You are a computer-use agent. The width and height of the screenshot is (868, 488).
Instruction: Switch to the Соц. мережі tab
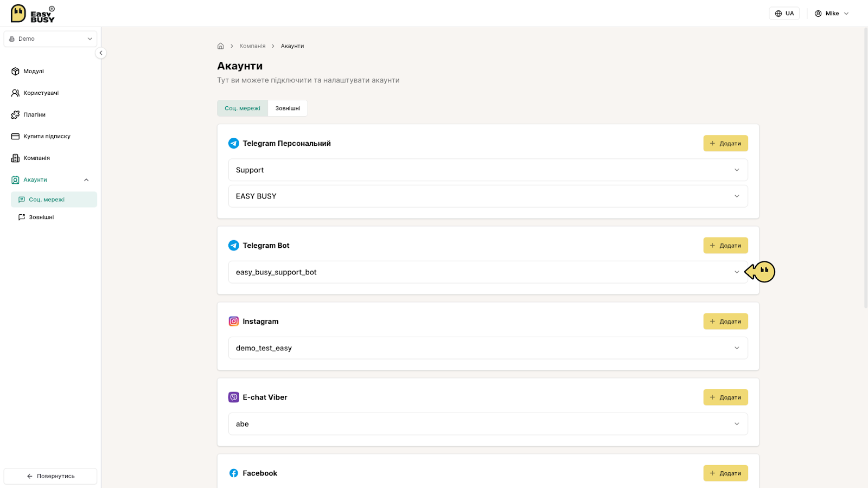pyautogui.click(x=242, y=108)
